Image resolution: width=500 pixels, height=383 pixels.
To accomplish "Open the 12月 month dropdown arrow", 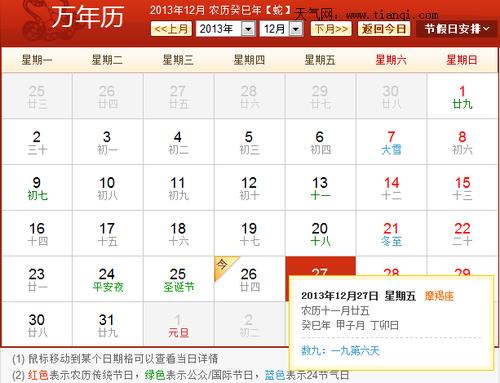I will pos(296,29).
